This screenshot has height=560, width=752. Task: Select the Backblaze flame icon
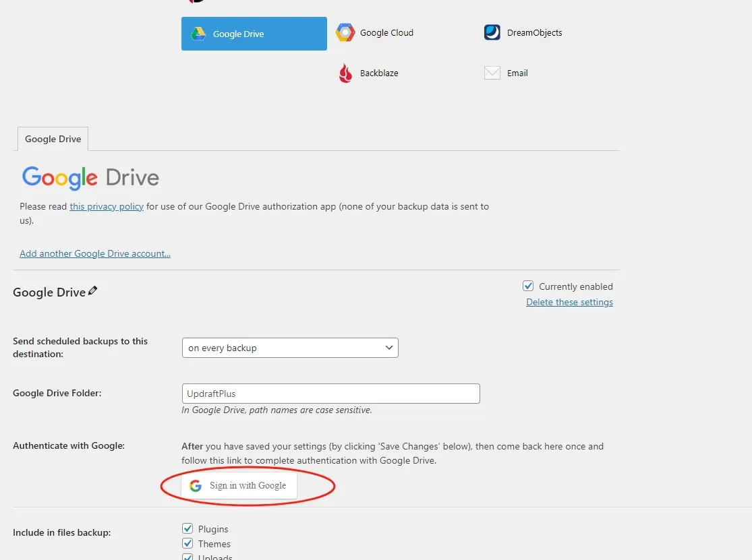(x=345, y=73)
